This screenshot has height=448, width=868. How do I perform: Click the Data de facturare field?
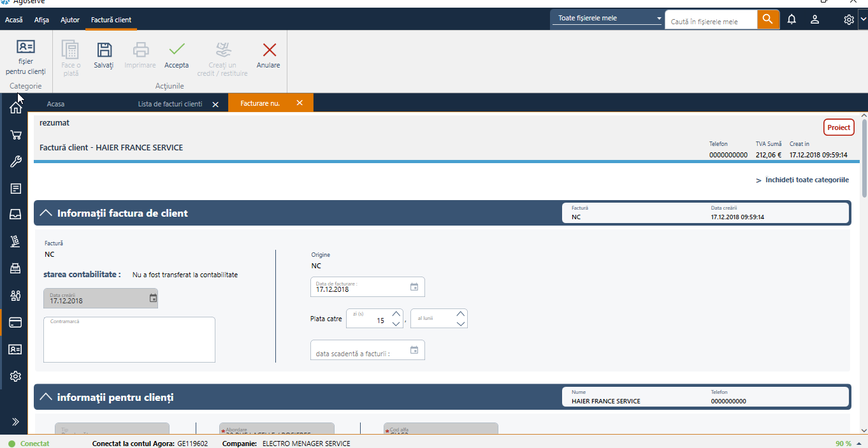coord(368,287)
